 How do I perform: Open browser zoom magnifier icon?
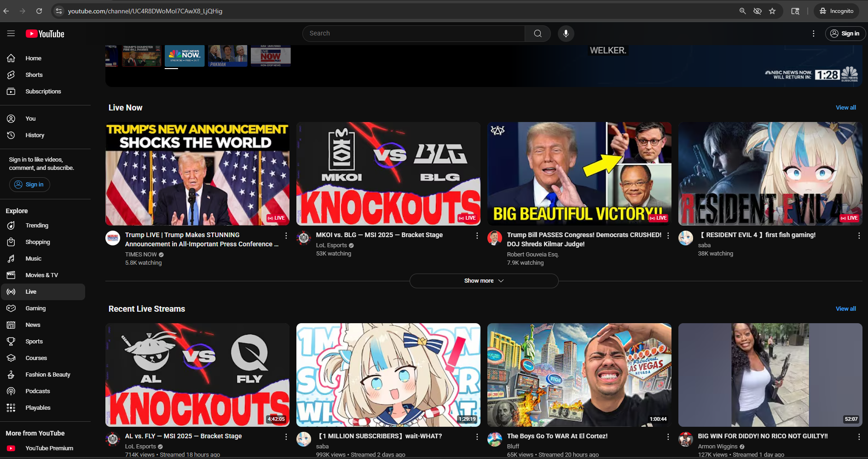(x=742, y=11)
